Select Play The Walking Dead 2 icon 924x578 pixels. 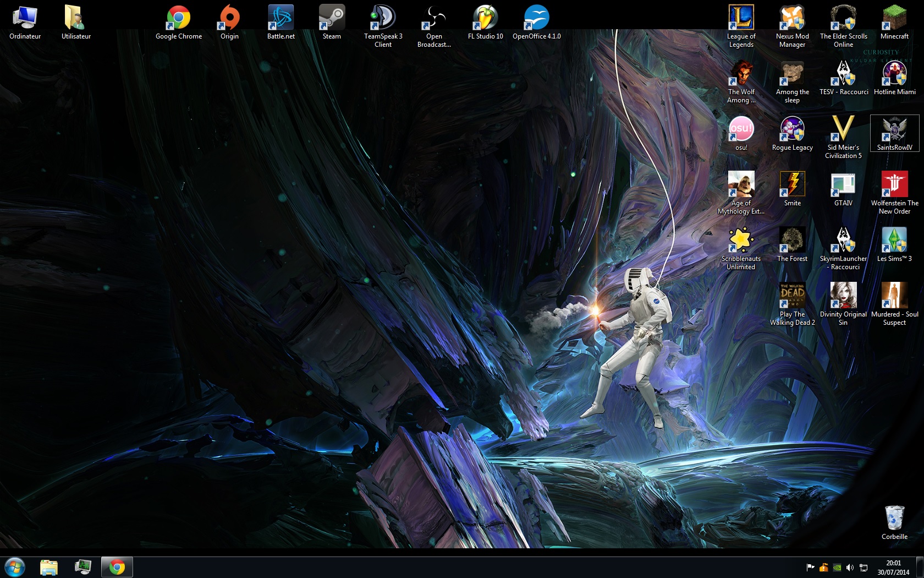pyautogui.click(x=792, y=304)
